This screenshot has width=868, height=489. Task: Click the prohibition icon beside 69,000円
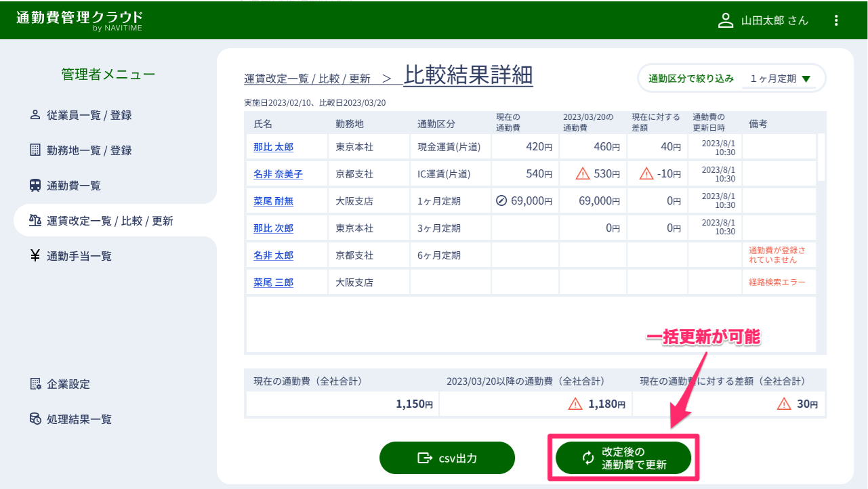click(501, 200)
